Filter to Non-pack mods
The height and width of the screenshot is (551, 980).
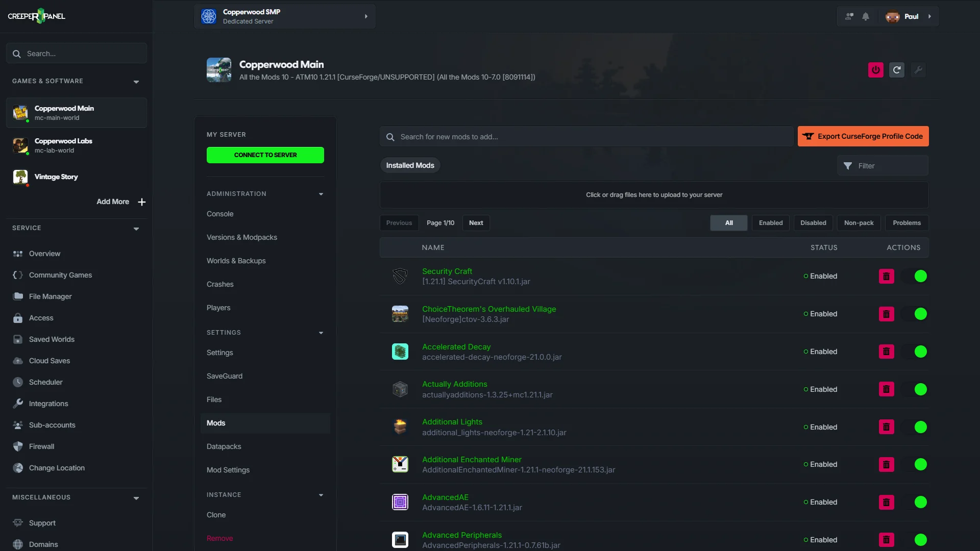(x=859, y=223)
